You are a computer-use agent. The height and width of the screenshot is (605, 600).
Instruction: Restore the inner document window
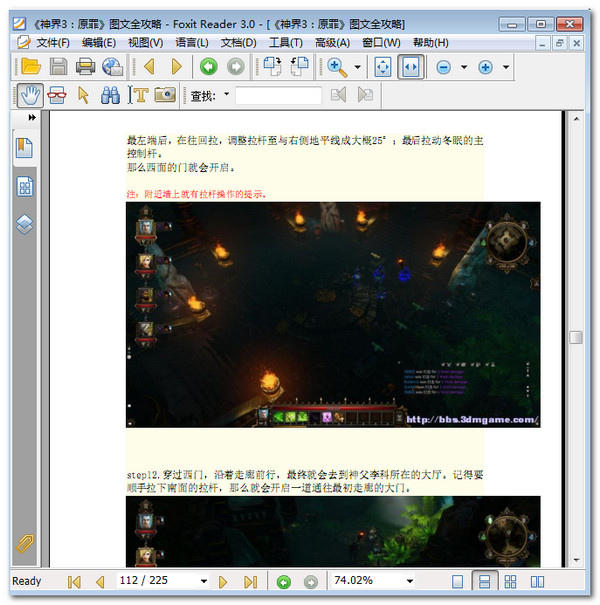559,43
